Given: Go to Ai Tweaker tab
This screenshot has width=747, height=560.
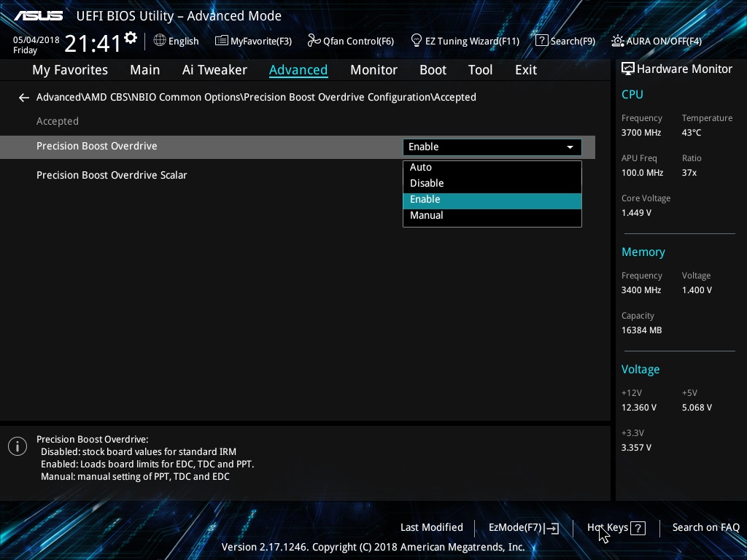Looking at the screenshot, I should [214, 70].
